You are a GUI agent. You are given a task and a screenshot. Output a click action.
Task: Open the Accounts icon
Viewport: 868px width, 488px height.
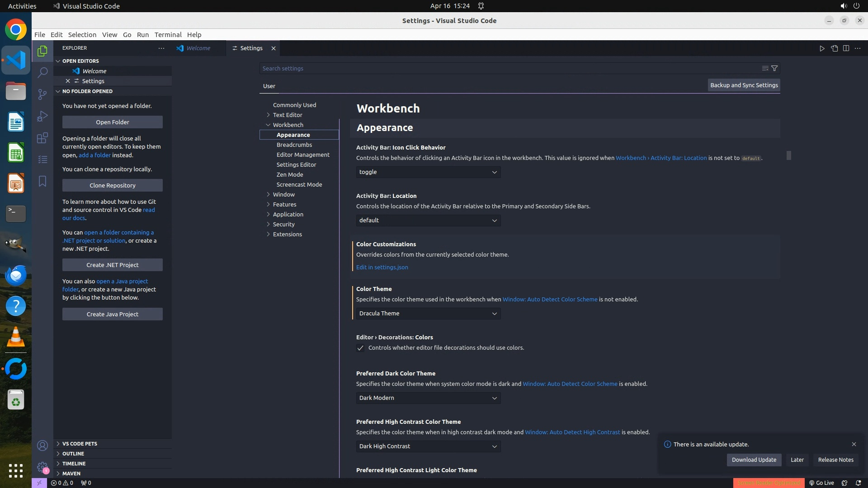coord(42,446)
